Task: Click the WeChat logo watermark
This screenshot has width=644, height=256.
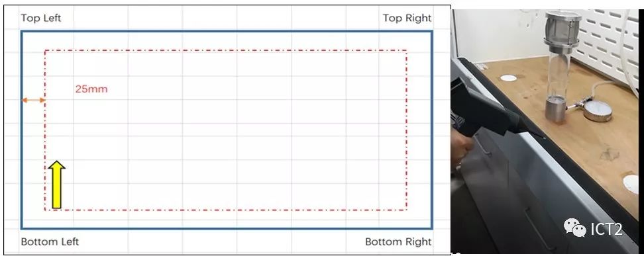Action: [574, 228]
